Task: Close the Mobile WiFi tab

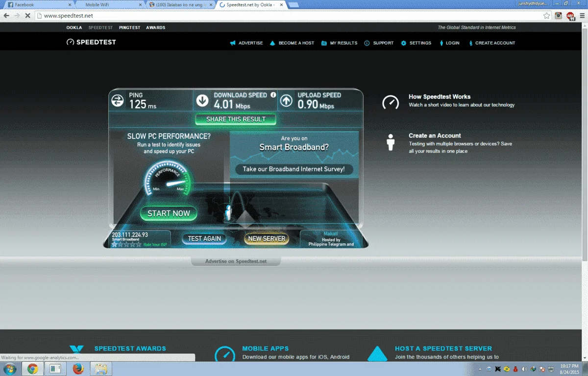Action: [x=140, y=4]
